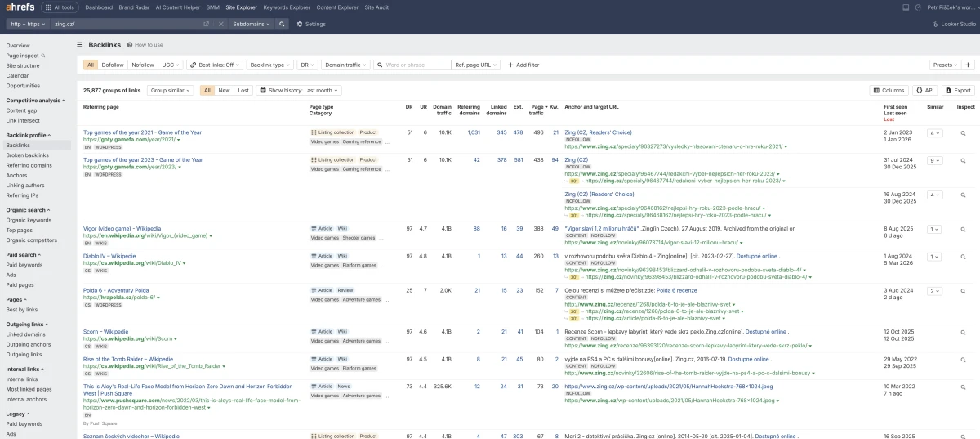Click the Ahrefs logo

pyautogui.click(x=19, y=7)
